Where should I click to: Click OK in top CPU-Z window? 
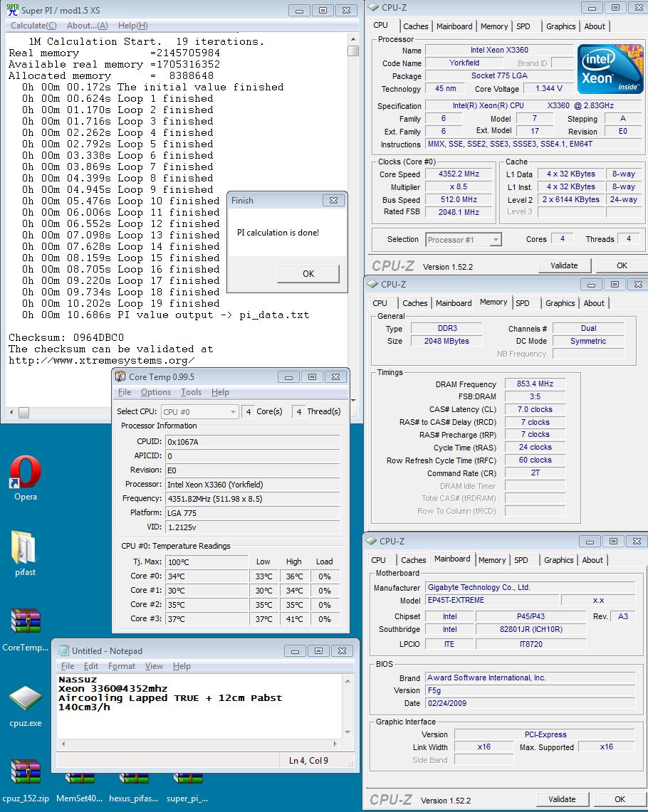[x=622, y=265]
